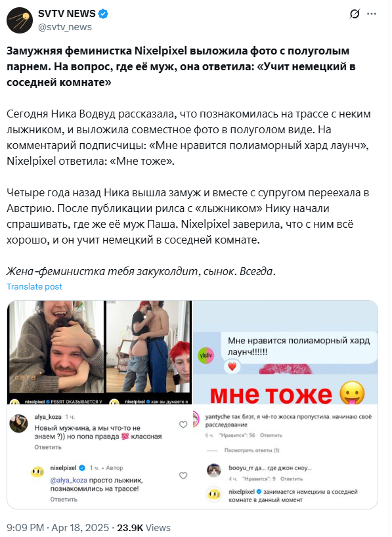This screenshot has width=392, height=537.
Task: Click 'Ответить' under yantyche's comment
Action: coord(271,435)
